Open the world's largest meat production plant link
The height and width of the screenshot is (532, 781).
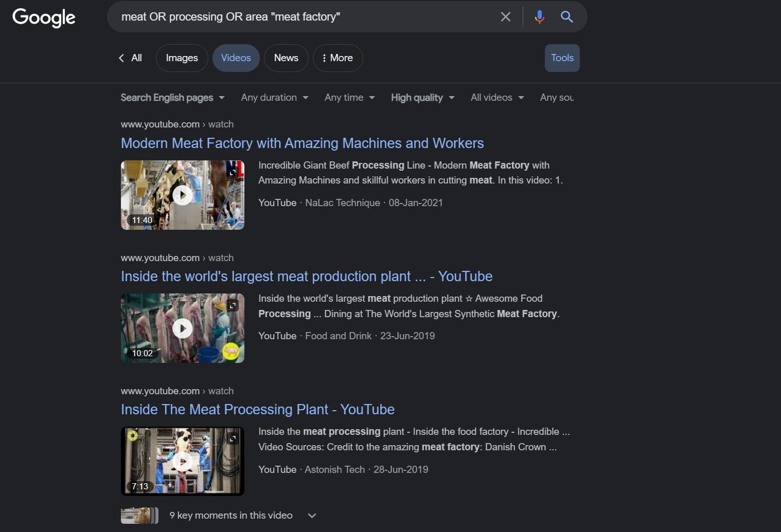click(306, 276)
